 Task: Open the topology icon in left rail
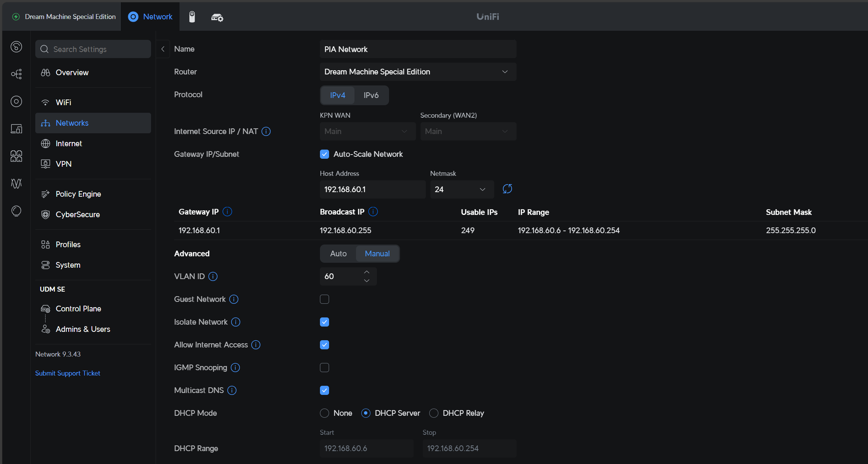click(x=16, y=74)
